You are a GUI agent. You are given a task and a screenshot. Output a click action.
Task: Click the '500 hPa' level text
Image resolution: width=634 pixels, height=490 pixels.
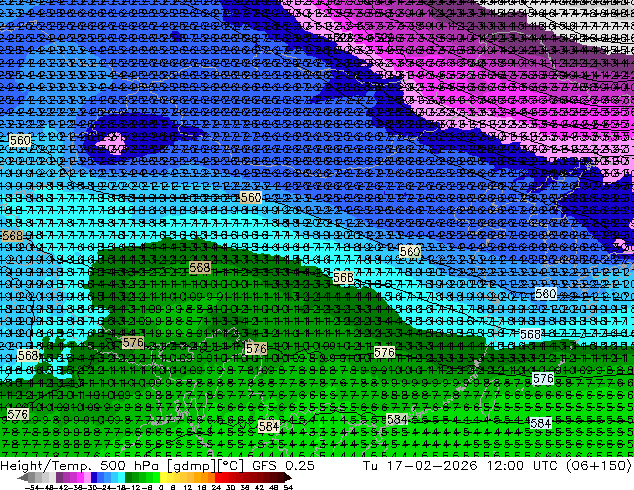tap(130, 466)
